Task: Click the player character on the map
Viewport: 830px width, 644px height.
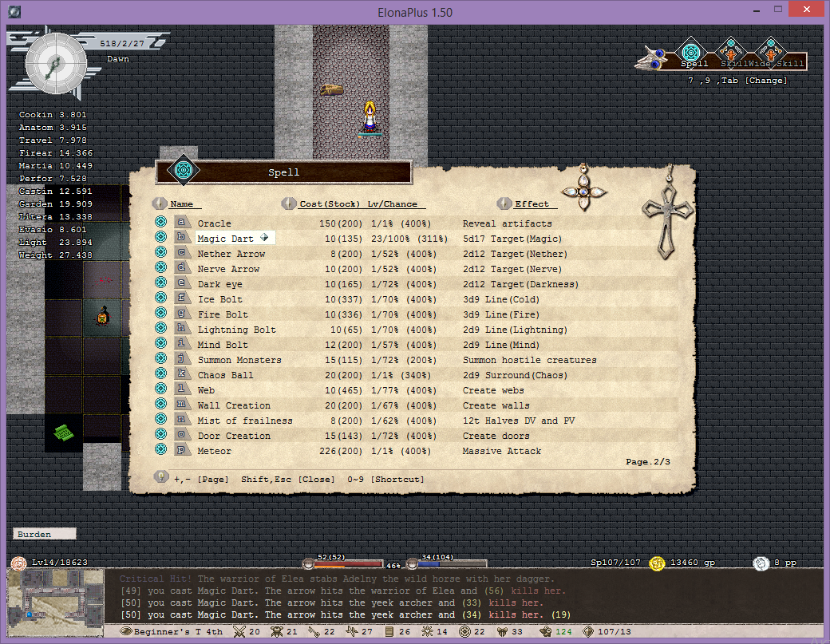Action: 370,117
